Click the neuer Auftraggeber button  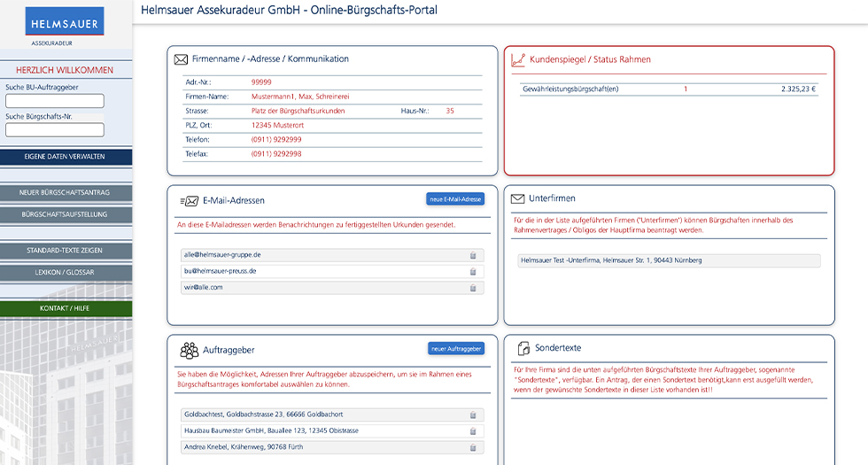pos(456,349)
